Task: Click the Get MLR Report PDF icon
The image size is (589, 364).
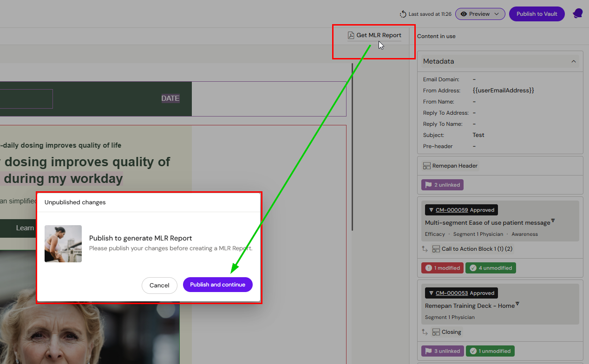Action: [x=351, y=35]
